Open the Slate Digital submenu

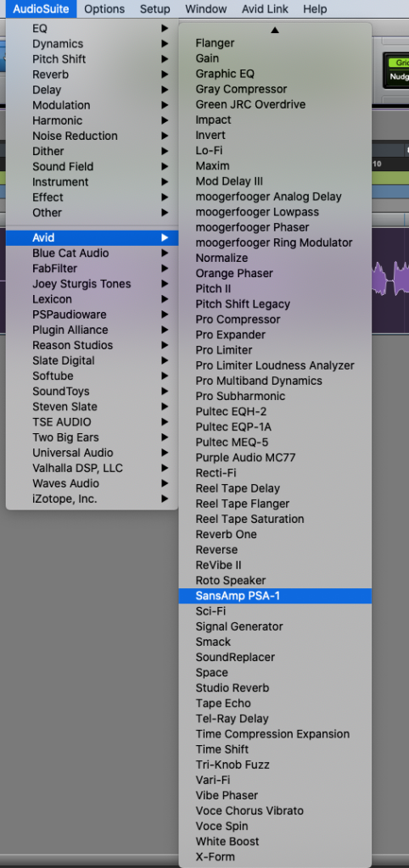point(92,360)
